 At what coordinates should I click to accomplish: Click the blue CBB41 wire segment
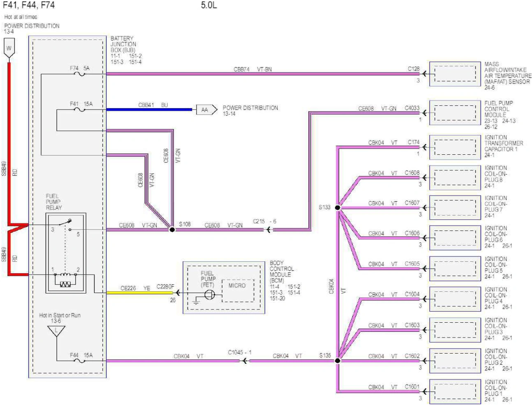149,109
